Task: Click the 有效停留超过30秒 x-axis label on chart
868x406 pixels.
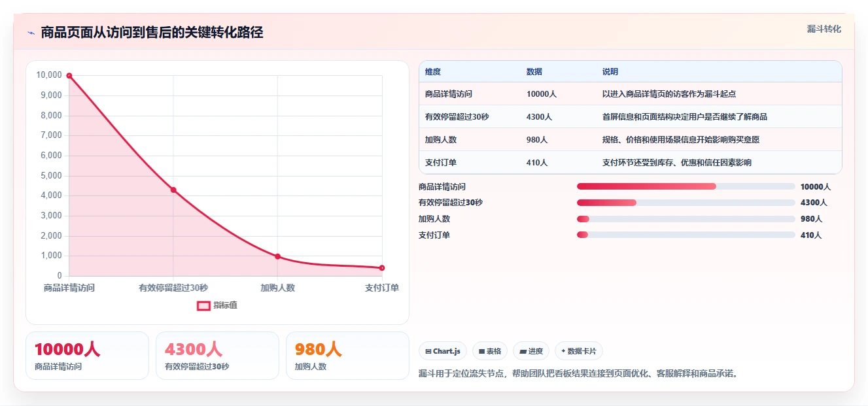Action: (173, 288)
